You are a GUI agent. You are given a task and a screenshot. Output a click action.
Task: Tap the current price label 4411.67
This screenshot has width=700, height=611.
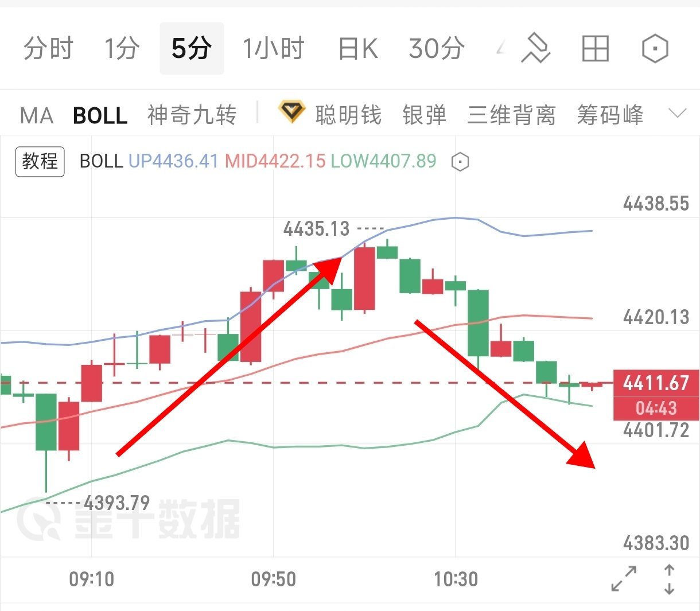[656, 383]
